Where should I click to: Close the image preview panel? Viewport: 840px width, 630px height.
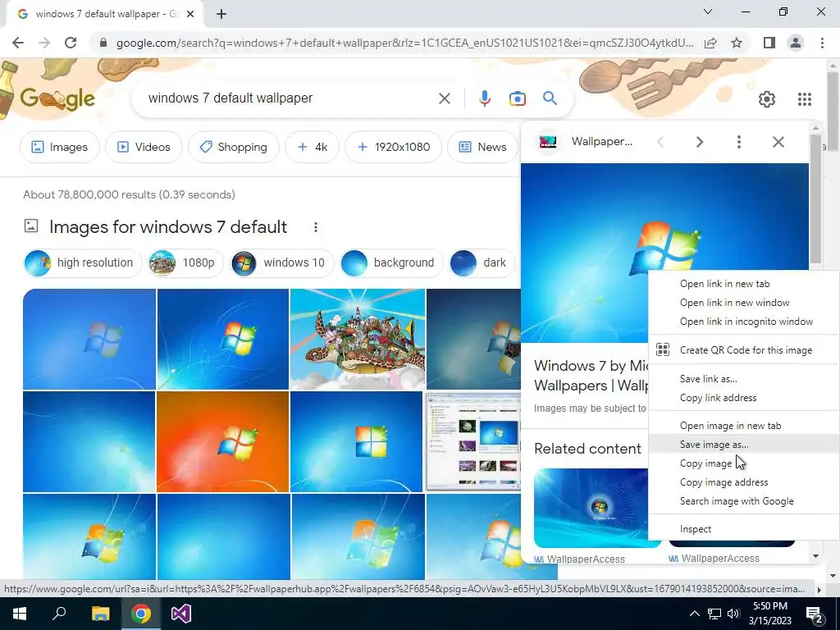tap(778, 142)
